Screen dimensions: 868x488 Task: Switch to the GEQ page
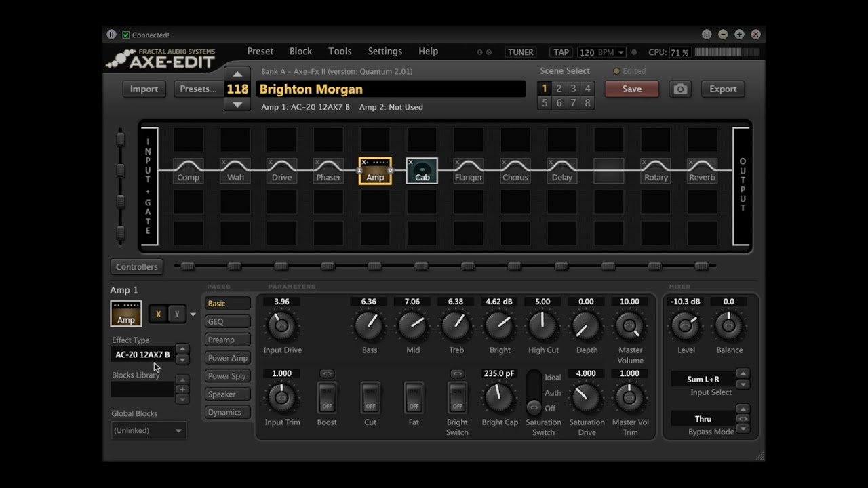pos(228,322)
